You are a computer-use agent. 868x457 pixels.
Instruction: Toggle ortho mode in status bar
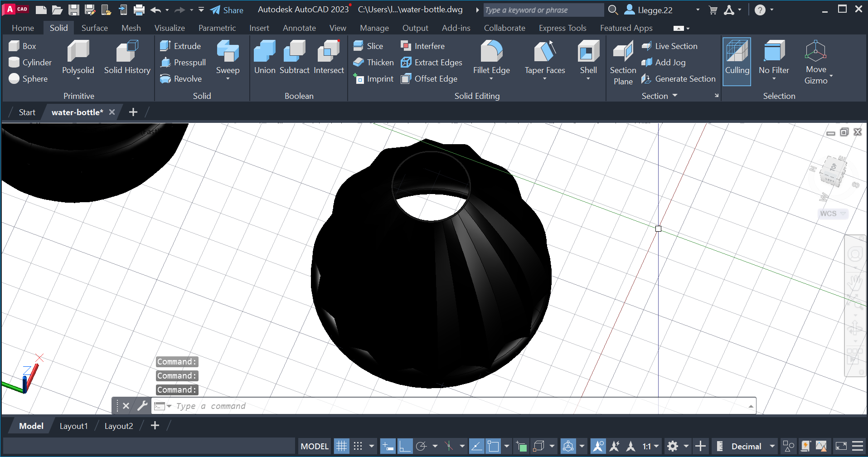[x=404, y=446]
